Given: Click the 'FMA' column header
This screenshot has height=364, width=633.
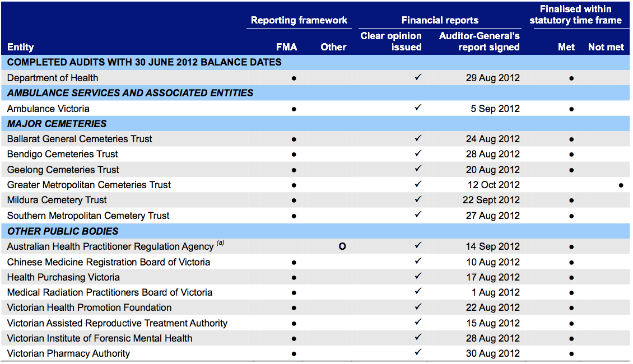Looking at the screenshot, I should point(287,47).
